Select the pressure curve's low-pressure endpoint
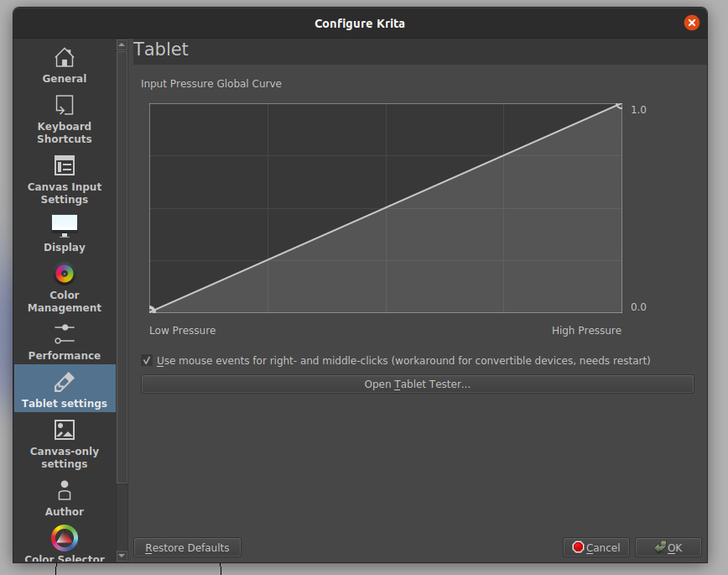The image size is (728, 575). (152, 310)
